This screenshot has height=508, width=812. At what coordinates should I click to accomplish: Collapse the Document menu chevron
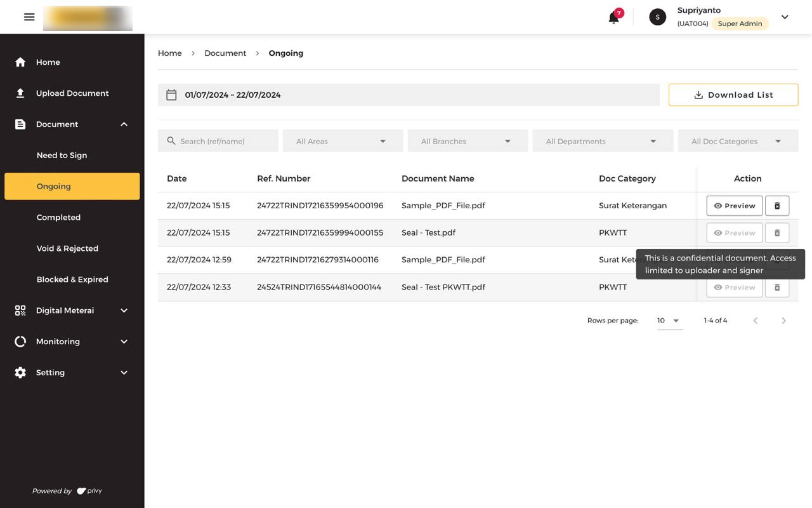(x=124, y=124)
